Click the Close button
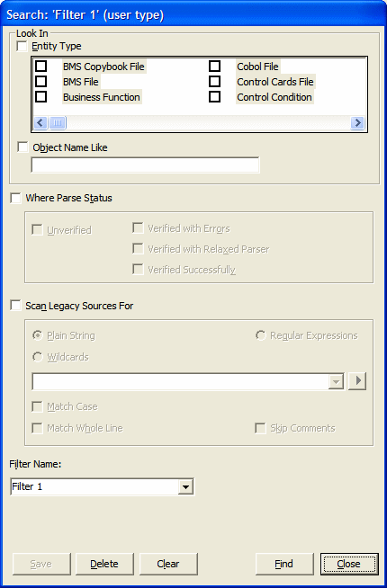 pyautogui.click(x=349, y=564)
